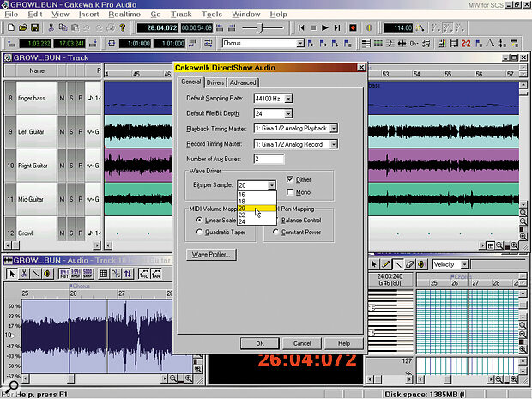Select the Quadratic Taper radio button

coord(199,232)
